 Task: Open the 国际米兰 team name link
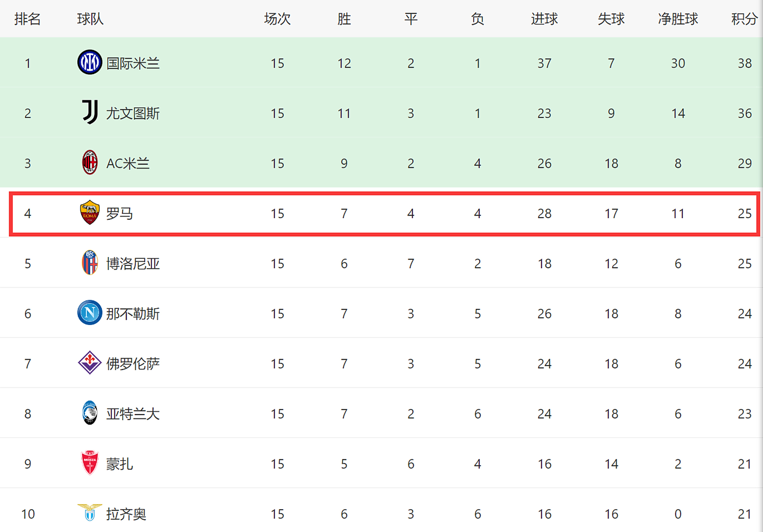133,63
